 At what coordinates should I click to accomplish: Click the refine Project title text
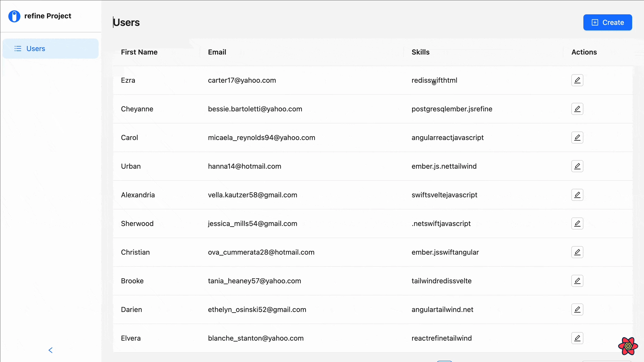tap(48, 16)
